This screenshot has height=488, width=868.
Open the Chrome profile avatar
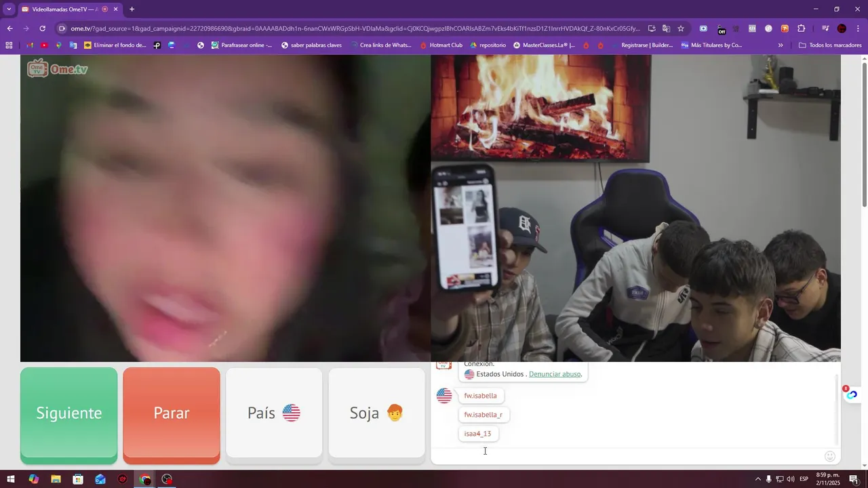coord(842,28)
